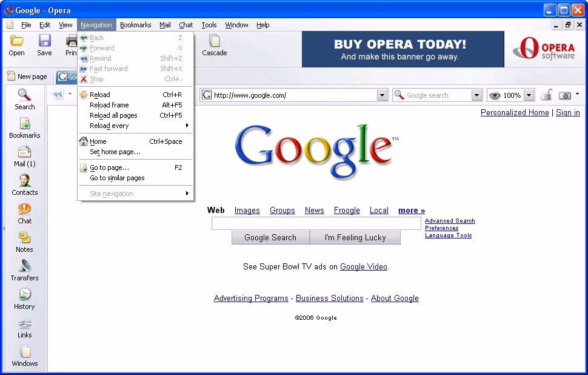The height and width of the screenshot is (375, 588).
Task: Click the I'm Feeling Lucky button
Action: click(x=355, y=238)
